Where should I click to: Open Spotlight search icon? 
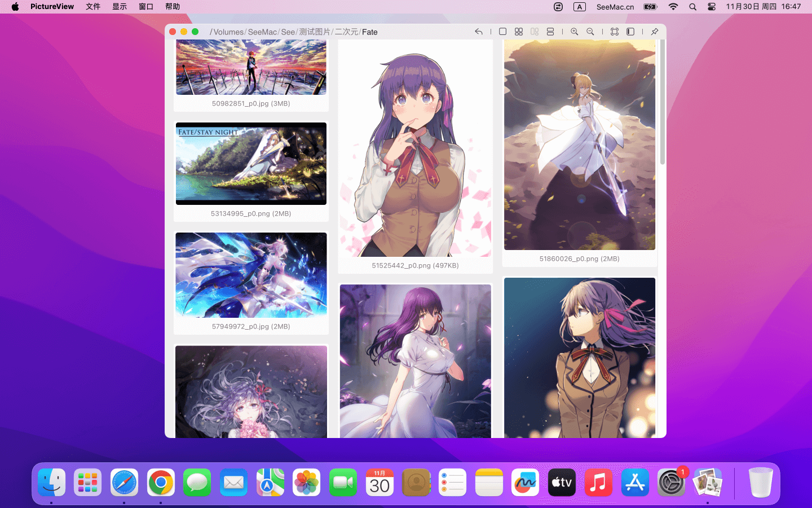[692, 7]
